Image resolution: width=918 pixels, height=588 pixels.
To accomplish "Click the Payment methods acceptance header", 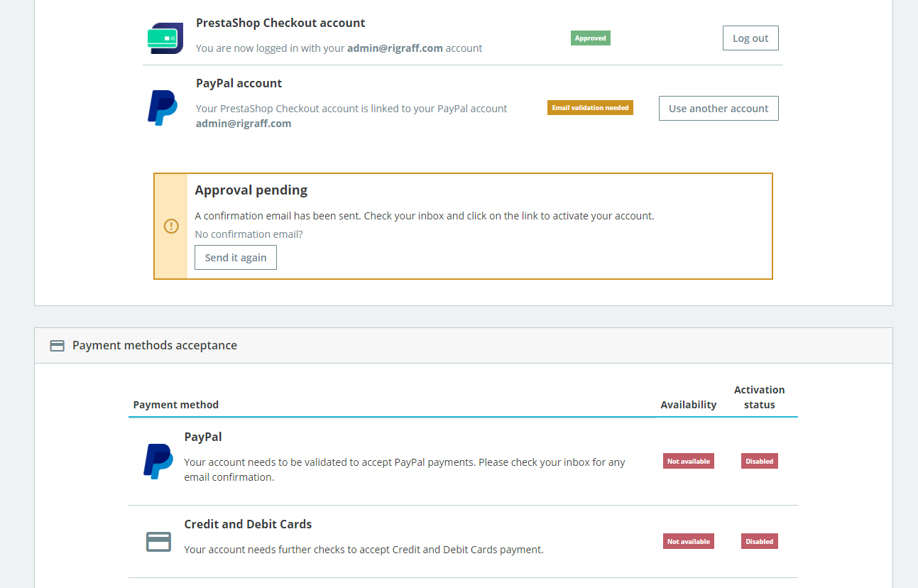I will tap(155, 345).
